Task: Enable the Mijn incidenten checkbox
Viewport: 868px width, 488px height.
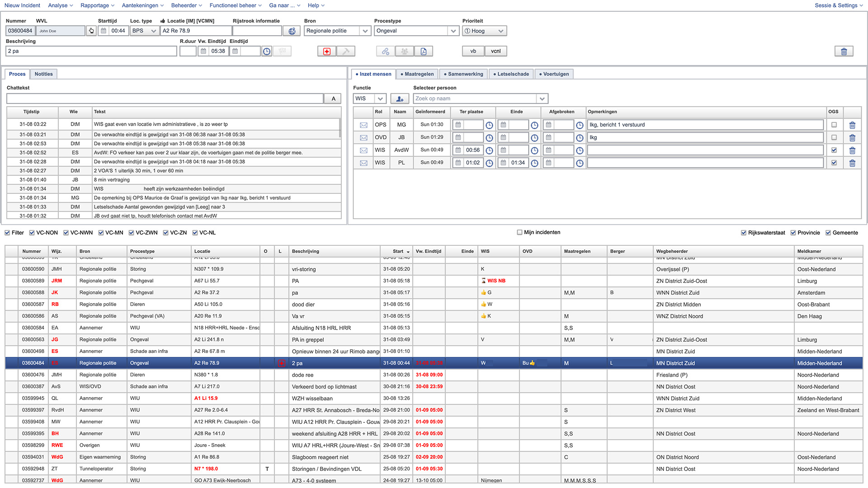Action: [x=519, y=232]
